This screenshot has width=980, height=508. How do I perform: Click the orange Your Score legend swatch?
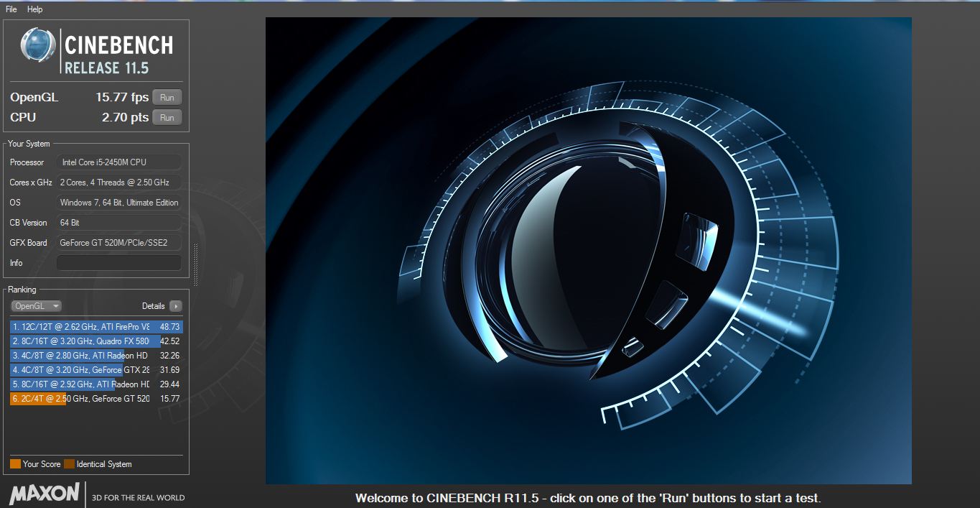click(x=15, y=464)
